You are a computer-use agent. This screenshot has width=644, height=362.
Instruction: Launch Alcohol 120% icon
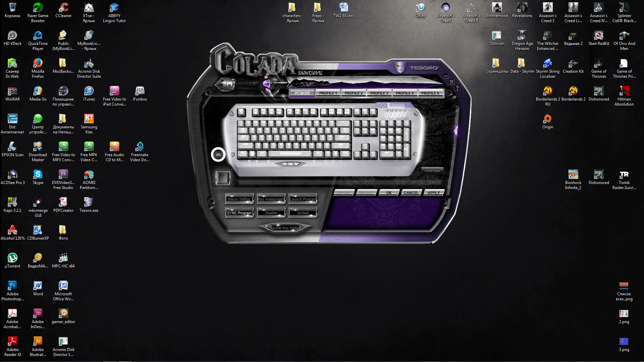click(x=12, y=233)
